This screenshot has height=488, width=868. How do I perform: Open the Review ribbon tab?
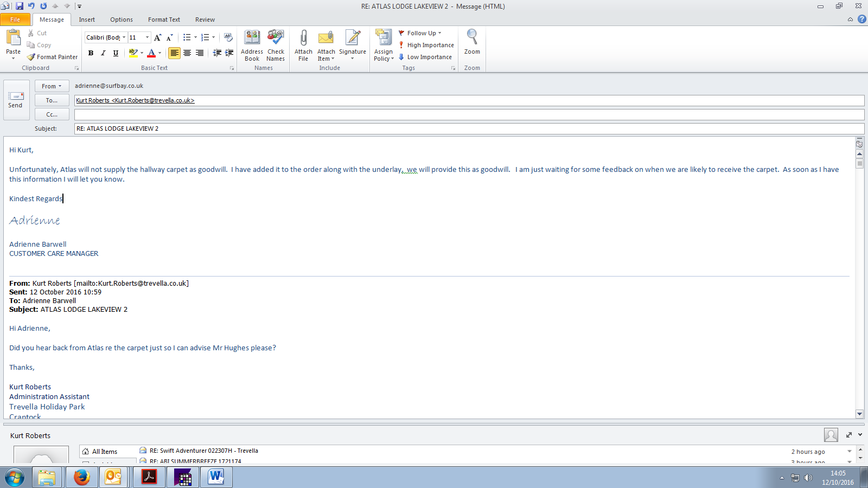tap(205, 20)
